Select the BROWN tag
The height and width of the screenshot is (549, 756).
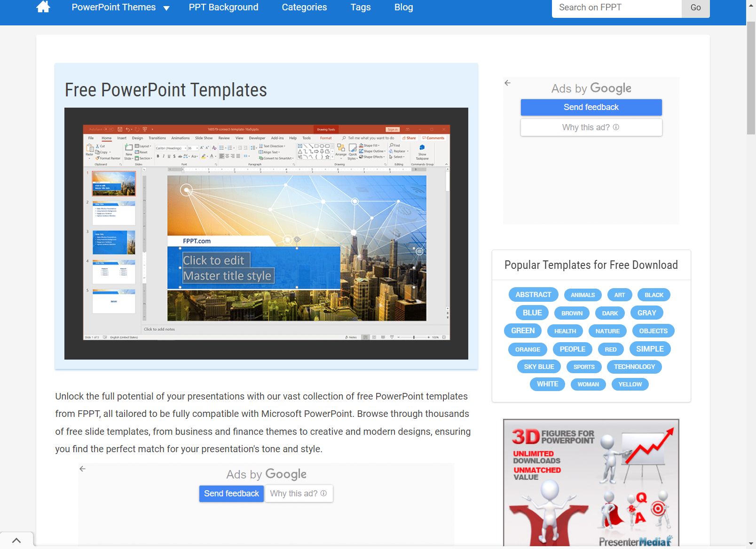tap(572, 314)
